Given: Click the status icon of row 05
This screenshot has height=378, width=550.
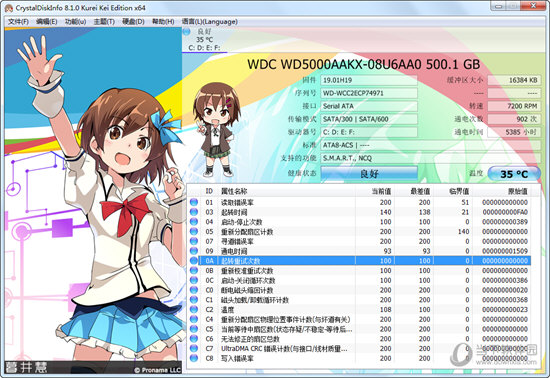Looking at the screenshot, I should [x=194, y=231].
